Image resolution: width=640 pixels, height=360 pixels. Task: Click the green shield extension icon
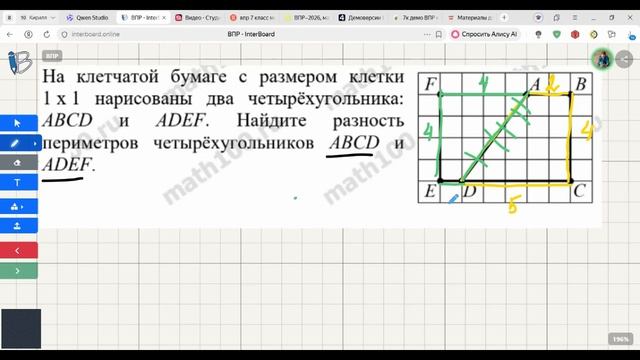(557, 35)
